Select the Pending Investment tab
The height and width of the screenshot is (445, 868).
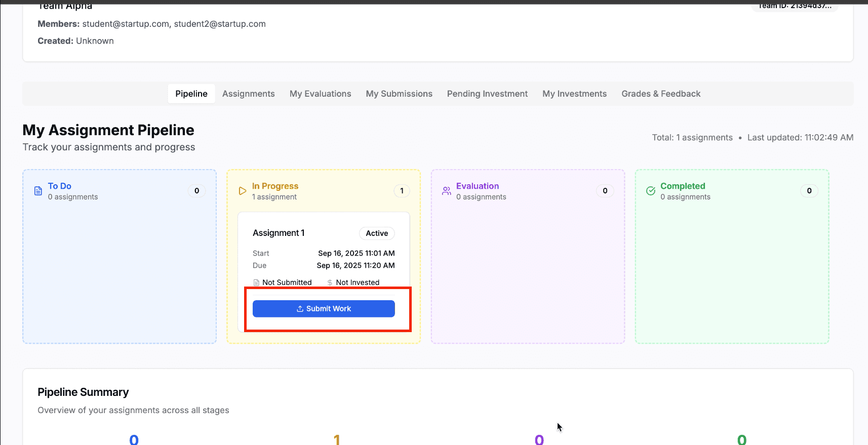tap(487, 94)
